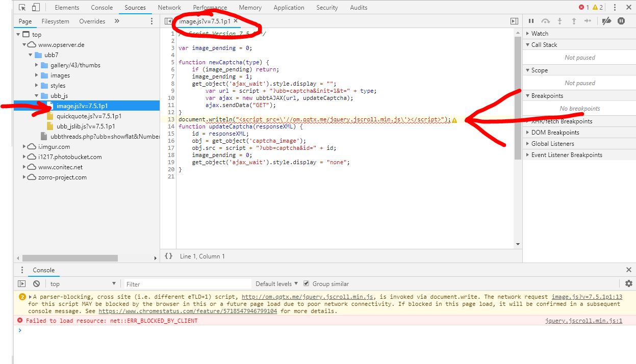
Task: Open the console drawer three-dot menu
Action: pyautogui.click(x=22, y=270)
